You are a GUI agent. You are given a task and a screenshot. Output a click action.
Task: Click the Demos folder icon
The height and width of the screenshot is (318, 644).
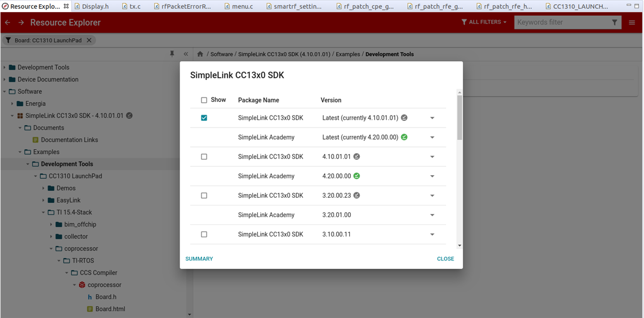tap(51, 188)
